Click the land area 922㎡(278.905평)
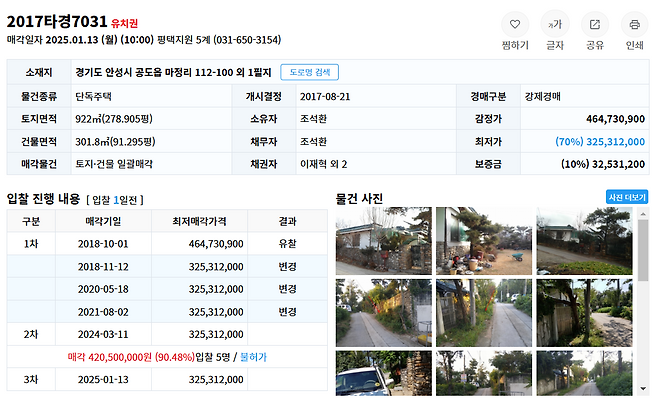The image size is (658, 400). tap(114, 119)
